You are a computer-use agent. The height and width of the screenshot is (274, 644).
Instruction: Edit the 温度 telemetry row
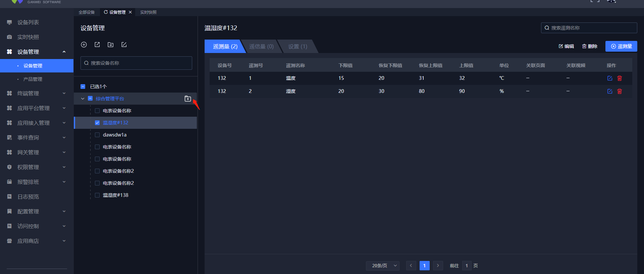pos(610,78)
